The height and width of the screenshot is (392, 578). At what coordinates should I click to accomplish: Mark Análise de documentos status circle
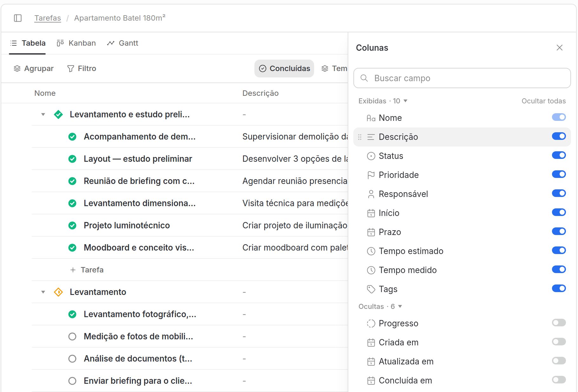(x=72, y=359)
